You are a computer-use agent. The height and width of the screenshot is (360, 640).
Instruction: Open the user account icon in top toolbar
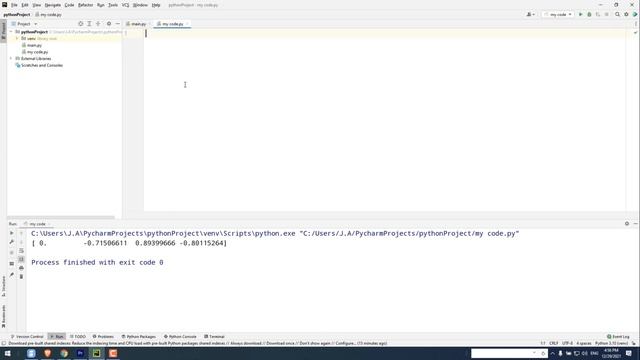530,14
